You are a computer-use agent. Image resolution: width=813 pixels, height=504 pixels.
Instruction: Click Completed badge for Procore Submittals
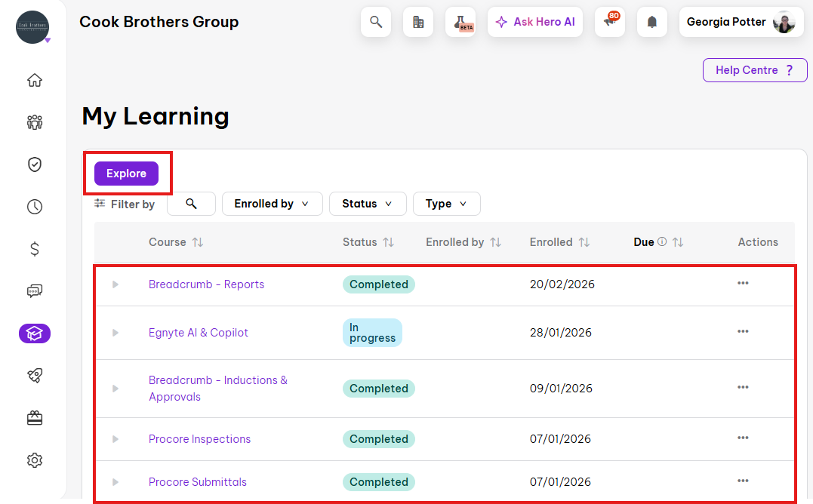(378, 482)
